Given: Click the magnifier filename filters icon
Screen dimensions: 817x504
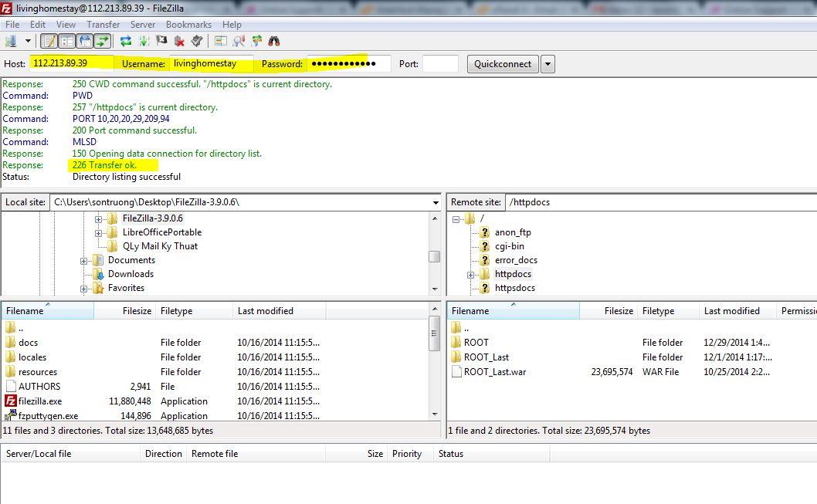Looking at the screenshot, I should pyautogui.click(x=239, y=41).
